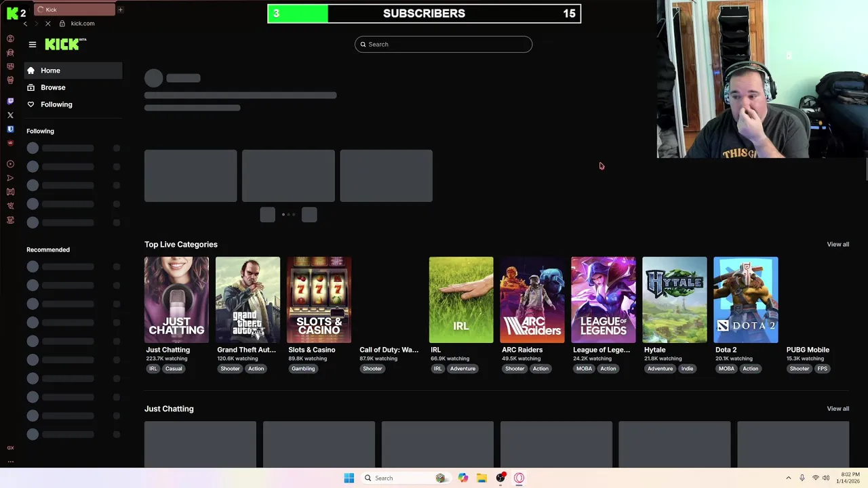Viewport: 868px width, 488px height.
Task: Open Following in Kick navigation
Action: (73, 104)
